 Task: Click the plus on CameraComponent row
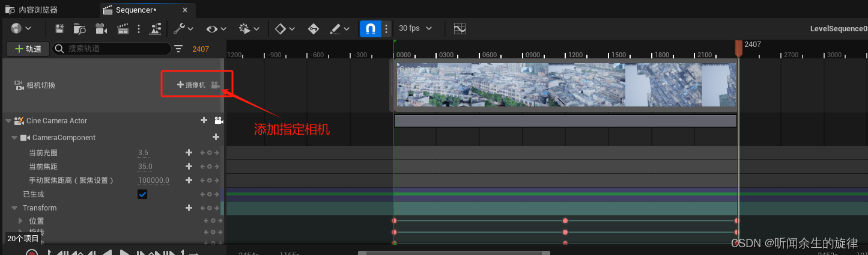tap(216, 138)
